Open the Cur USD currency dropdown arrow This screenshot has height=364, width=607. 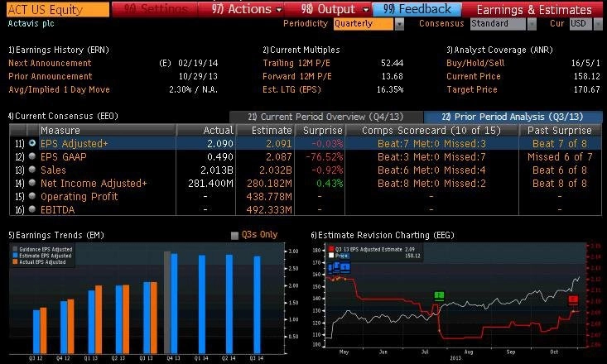click(598, 24)
